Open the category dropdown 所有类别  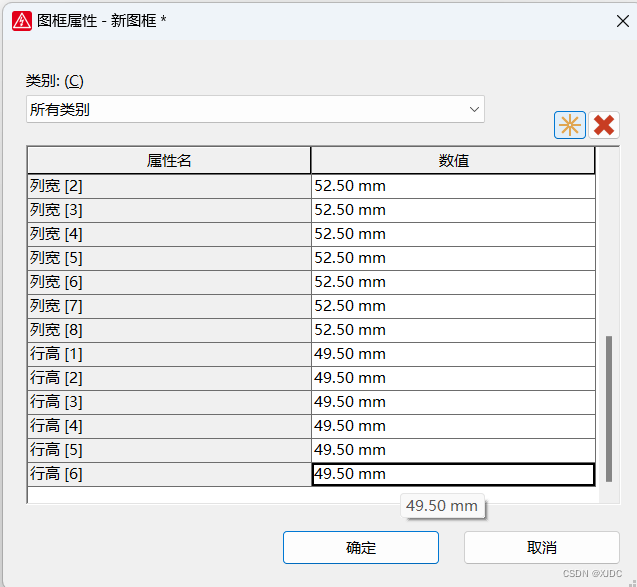click(255, 110)
